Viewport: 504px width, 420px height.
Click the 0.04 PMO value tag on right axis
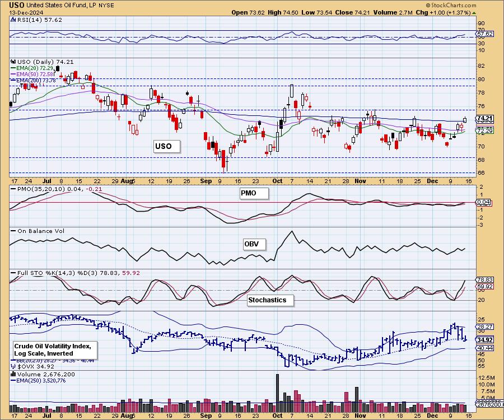(x=483, y=202)
